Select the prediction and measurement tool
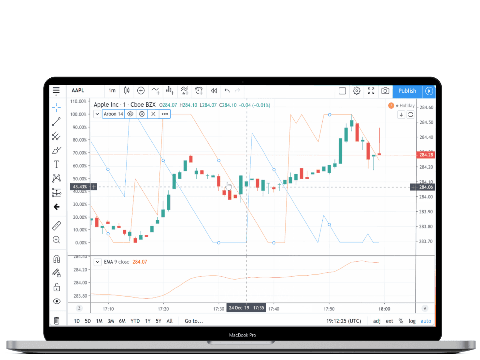Image resolution: width=480 pixels, height=360 pixels. (56, 193)
